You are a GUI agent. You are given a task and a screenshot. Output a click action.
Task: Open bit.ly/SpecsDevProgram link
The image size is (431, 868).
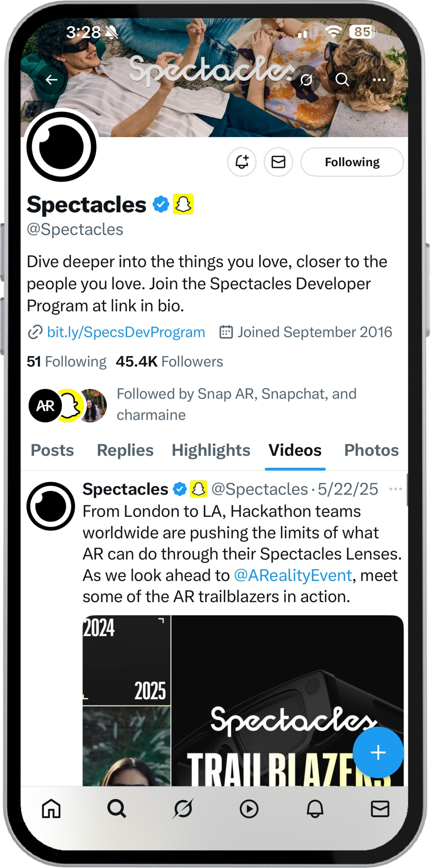tap(126, 332)
